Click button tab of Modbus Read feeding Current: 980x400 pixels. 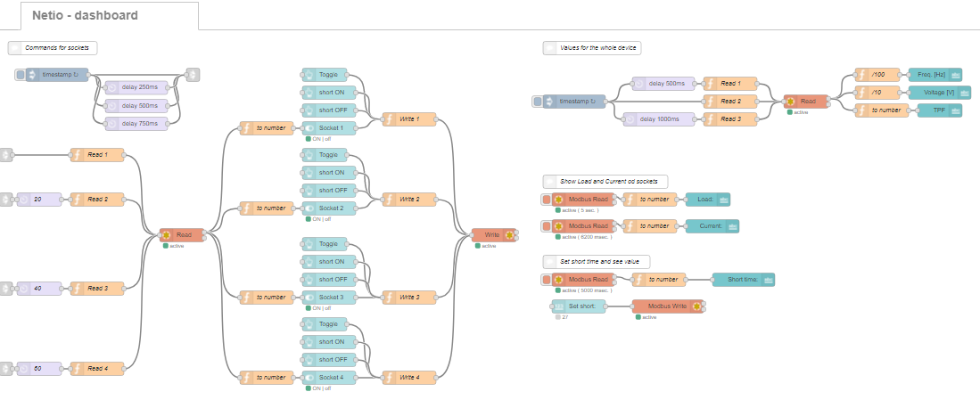(x=547, y=226)
